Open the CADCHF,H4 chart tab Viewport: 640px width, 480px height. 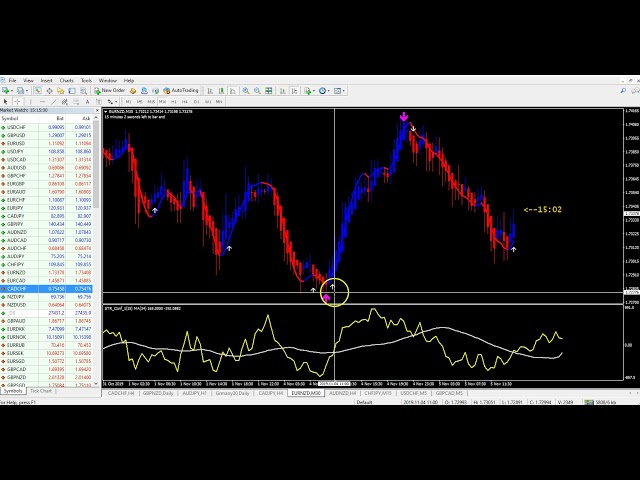(x=122, y=393)
